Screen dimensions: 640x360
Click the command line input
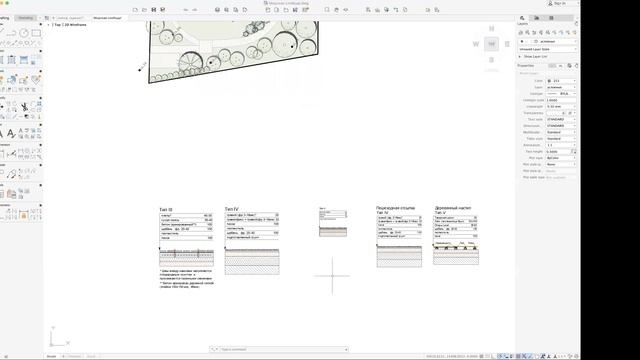pos(283,349)
